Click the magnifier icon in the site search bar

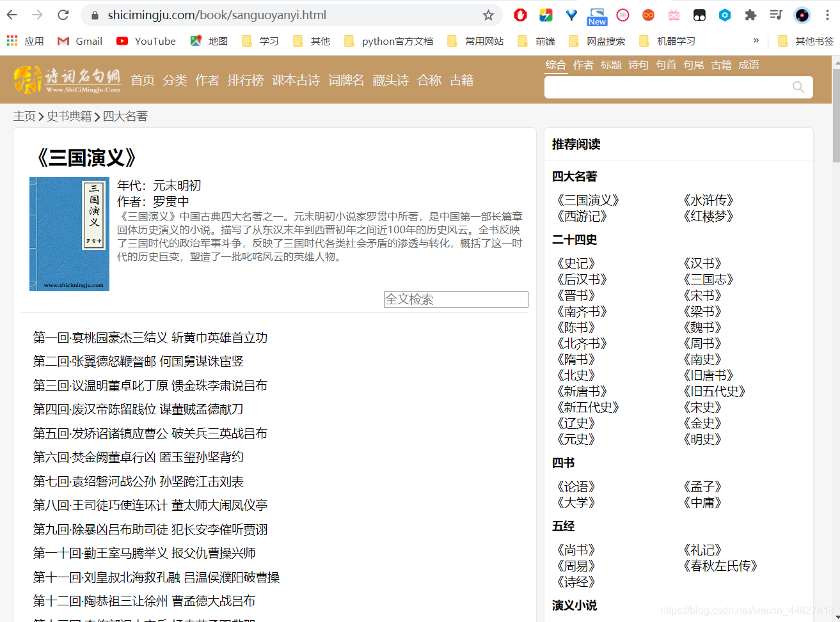(x=797, y=87)
